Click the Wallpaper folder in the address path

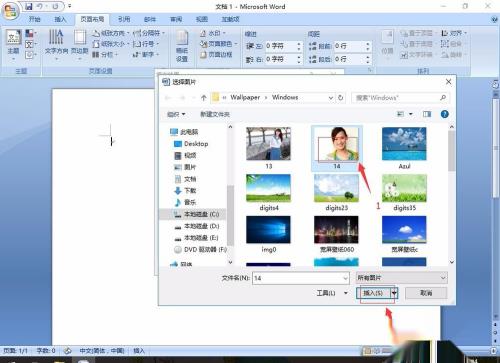pyautogui.click(x=245, y=97)
